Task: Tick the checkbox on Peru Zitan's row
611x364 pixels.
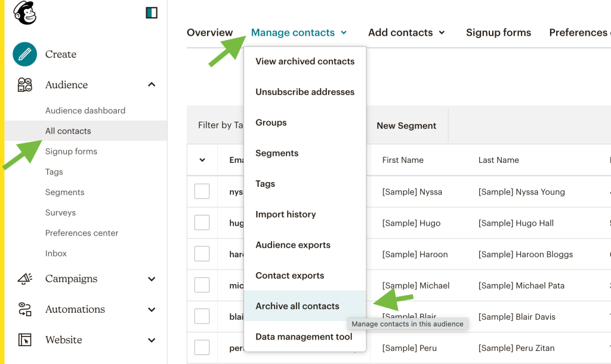Action: click(202, 347)
